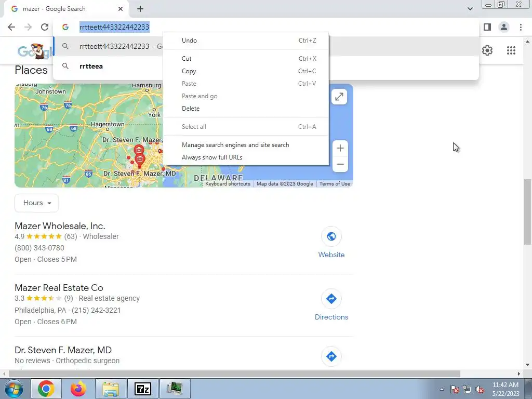Choose Copy in the context menu
This screenshot has height=399, width=532.
click(x=246, y=71)
